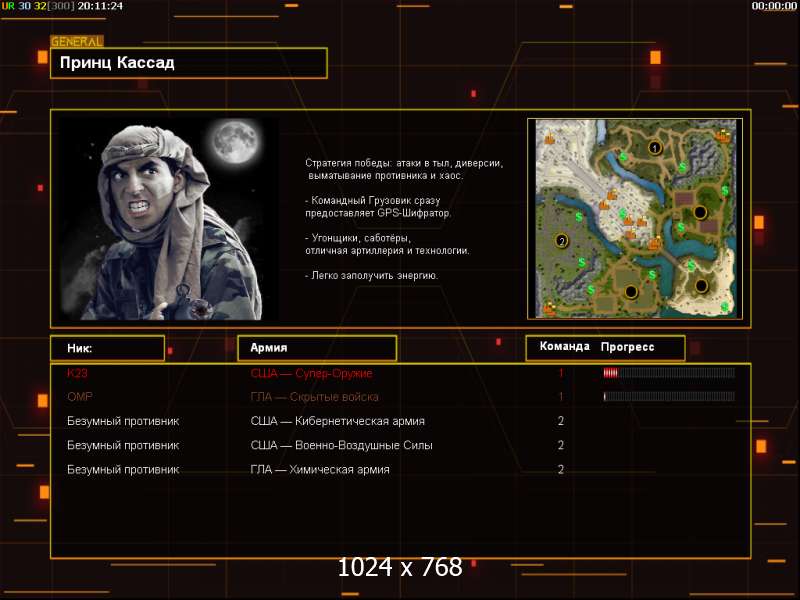Click the 00:00:00 timer at the top right
The height and width of the screenshot is (600, 800).
pos(774,6)
